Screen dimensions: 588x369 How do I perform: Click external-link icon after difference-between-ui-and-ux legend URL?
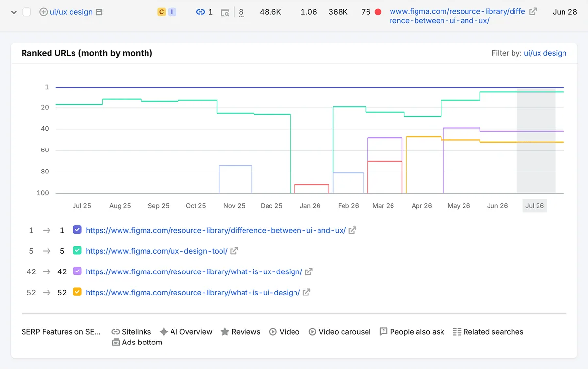click(352, 230)
